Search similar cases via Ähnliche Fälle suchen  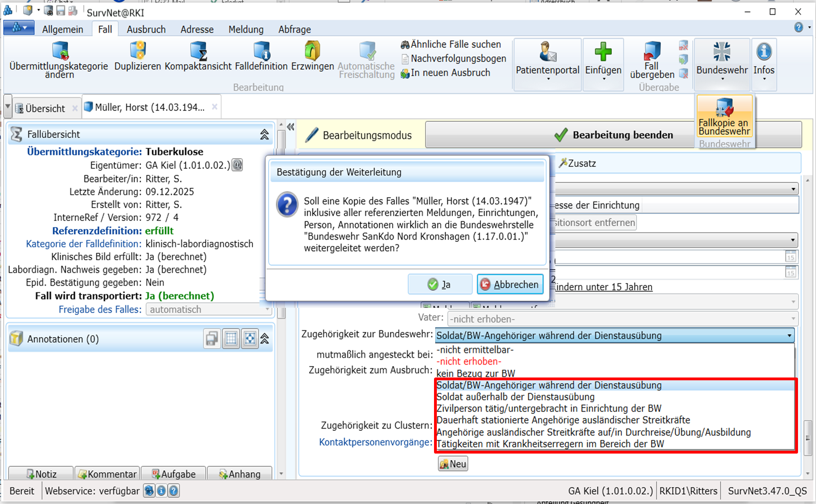tap(451, 44)
